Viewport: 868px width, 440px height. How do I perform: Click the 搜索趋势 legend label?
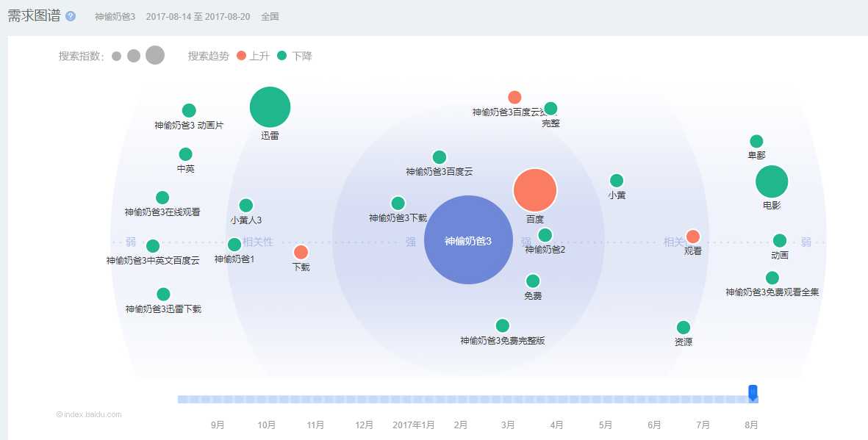click(x=208, y=56)
